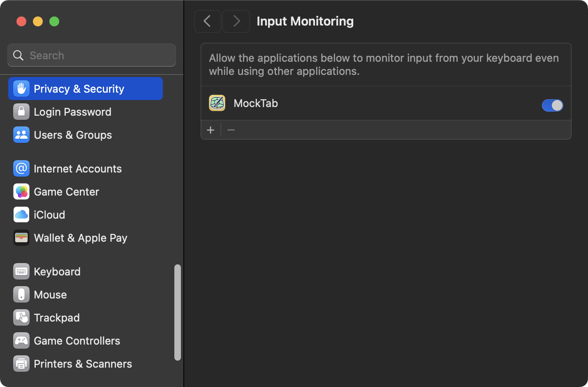Select Keyboard label in sidebar
Viewport: 588px width, 387px height.
(57, 272)
